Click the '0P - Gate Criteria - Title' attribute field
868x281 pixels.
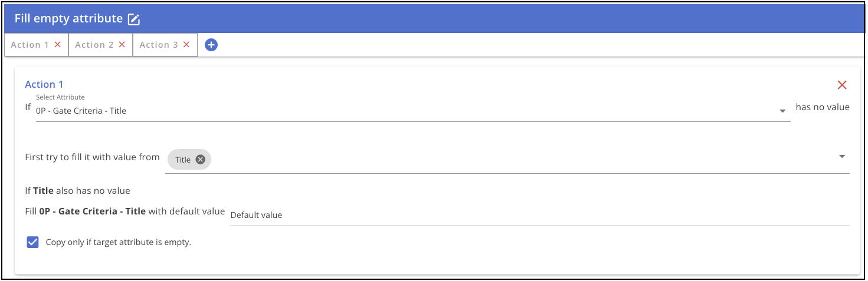click(x=413, y=111)
